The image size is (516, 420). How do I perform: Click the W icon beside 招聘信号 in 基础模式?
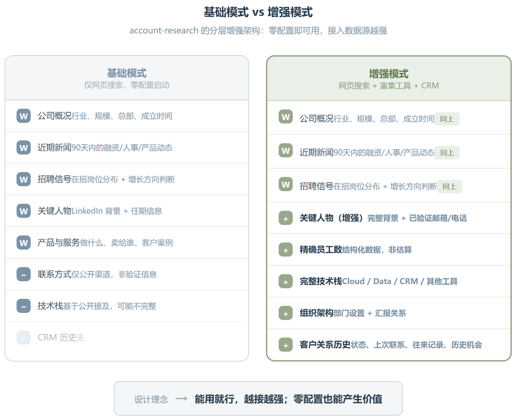[x=24, y=179]
